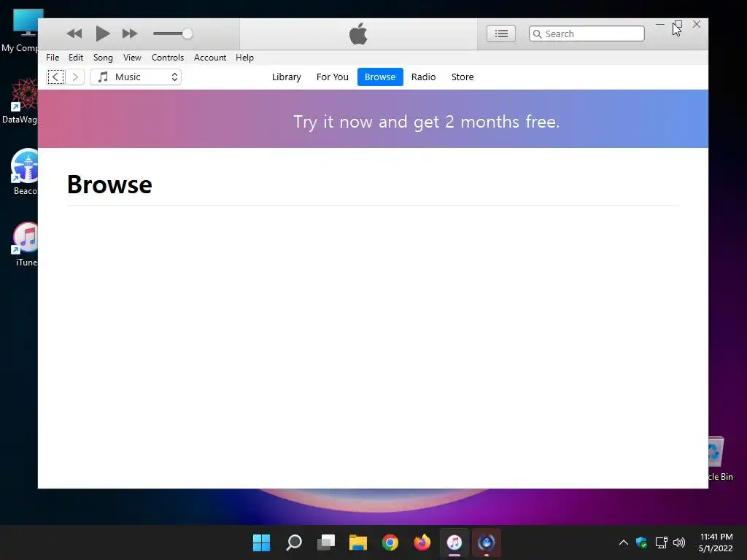The width and height of the screenshot is (747, 560).
Task: Launch Google Chrome from the taskbar
Action: [390, 542]
